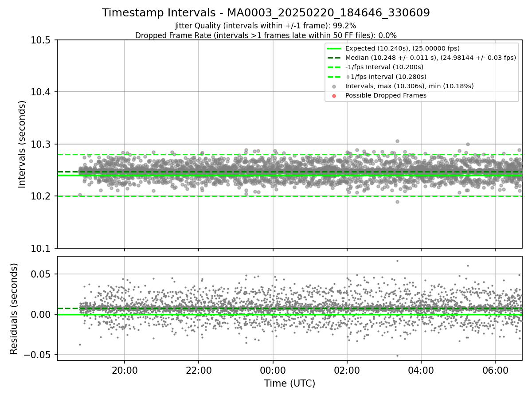Click the solid green line sample beside "Expected"
532x399 pixels.
coord(334,48)
